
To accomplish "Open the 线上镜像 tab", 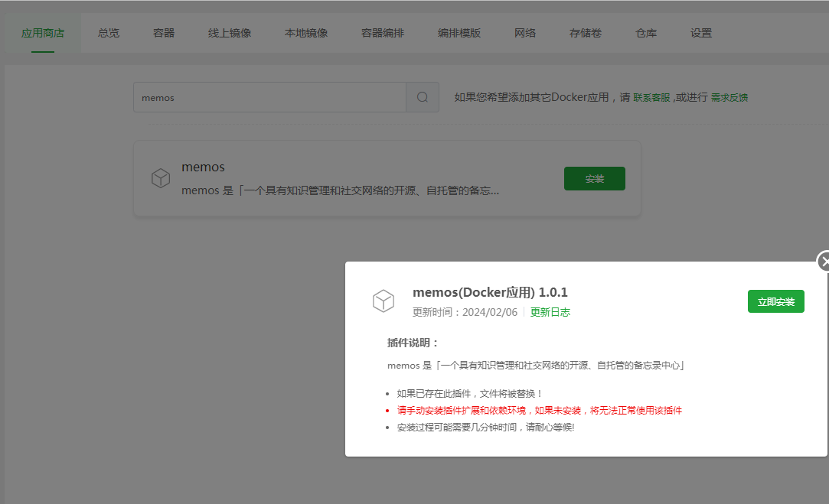I will pyautogui.click(x=230, y=33).
